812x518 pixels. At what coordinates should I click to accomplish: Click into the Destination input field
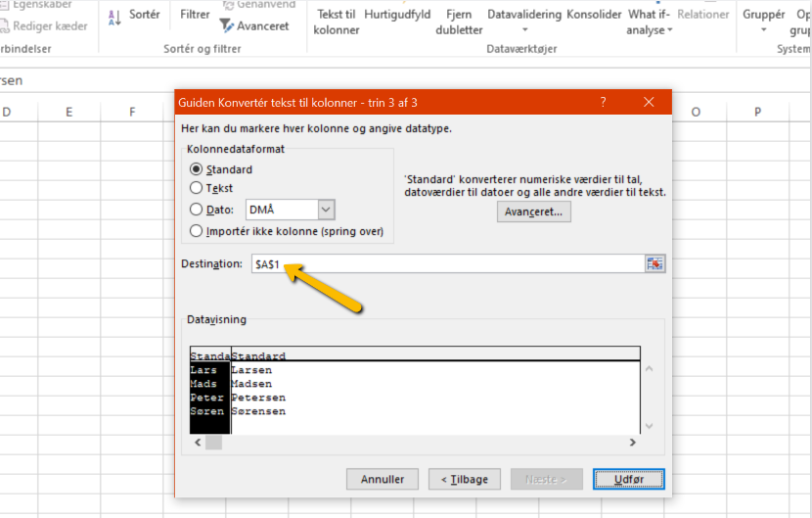[445, 264]
